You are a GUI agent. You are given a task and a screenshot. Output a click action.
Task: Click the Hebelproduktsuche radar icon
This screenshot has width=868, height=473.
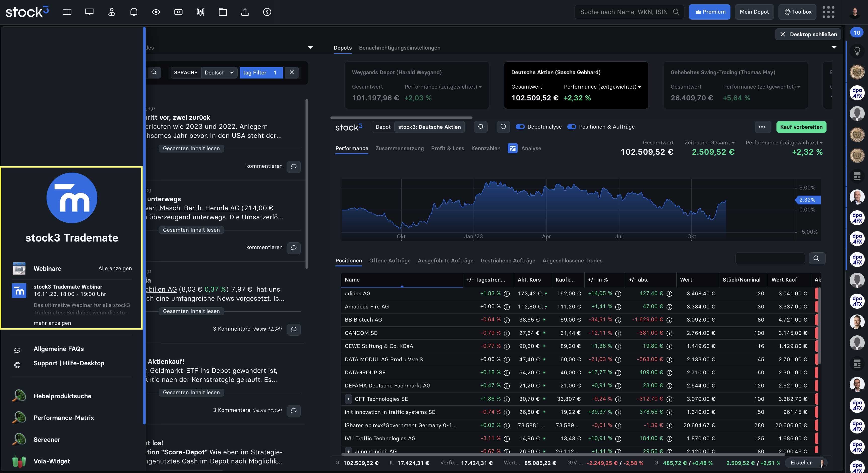pyautogui.click(x=19, y=396)
